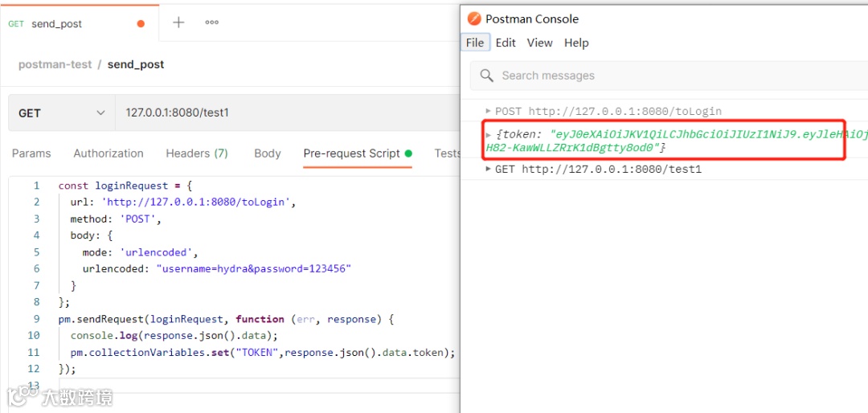This screenshot has width=868, height=413.
Task: Click the request URL field 127.0.0.1:8080/test1
Action: 287,113
